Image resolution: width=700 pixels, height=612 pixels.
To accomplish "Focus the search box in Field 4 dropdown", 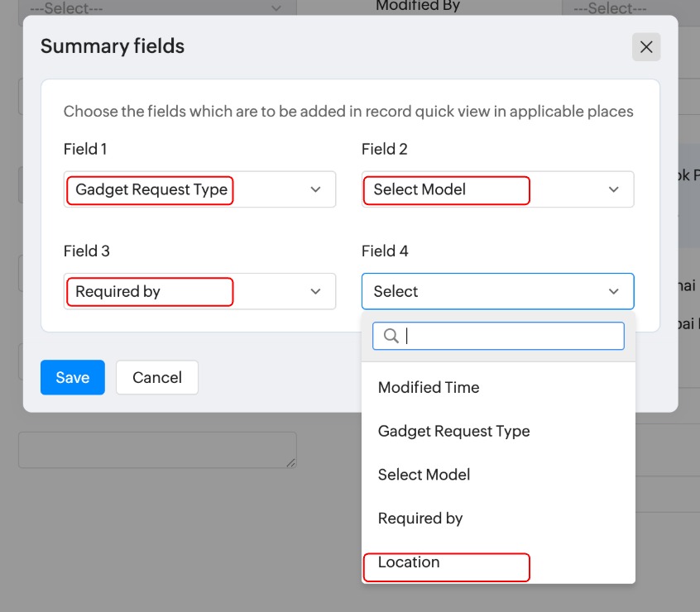I will (509, 336).
